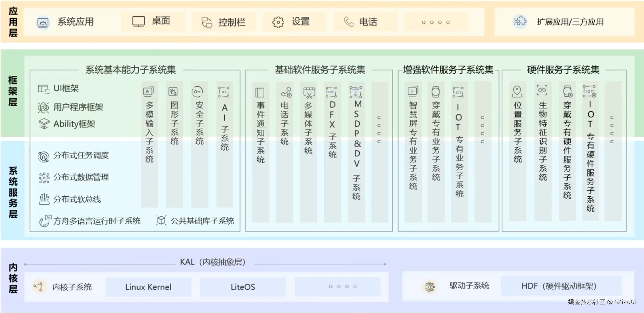This screenshot has height=313, width=644.
Task: Click the 应用层 side label
Action: point(13,22)
